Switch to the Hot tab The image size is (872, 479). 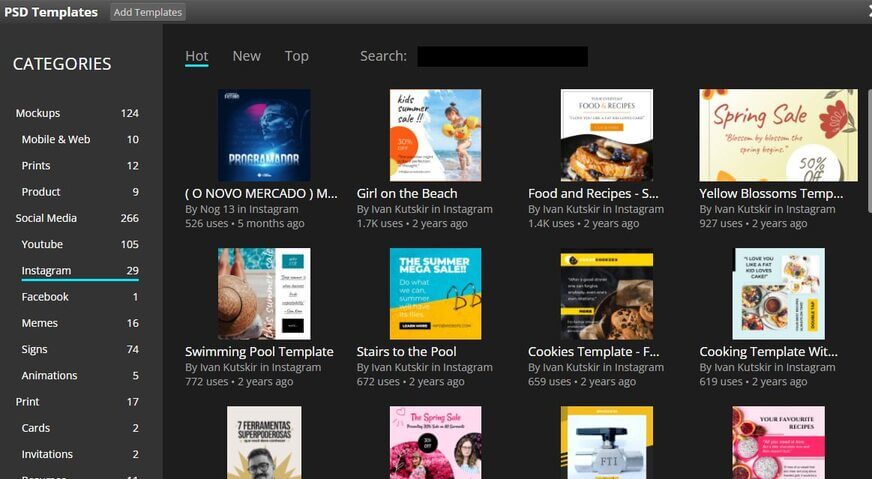pos(197,56)
